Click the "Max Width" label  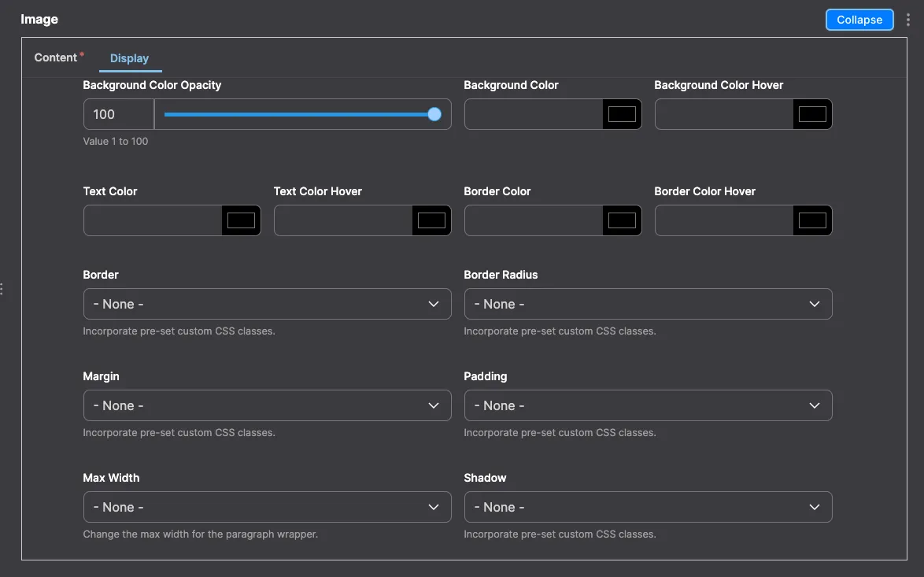pos(112,478)
